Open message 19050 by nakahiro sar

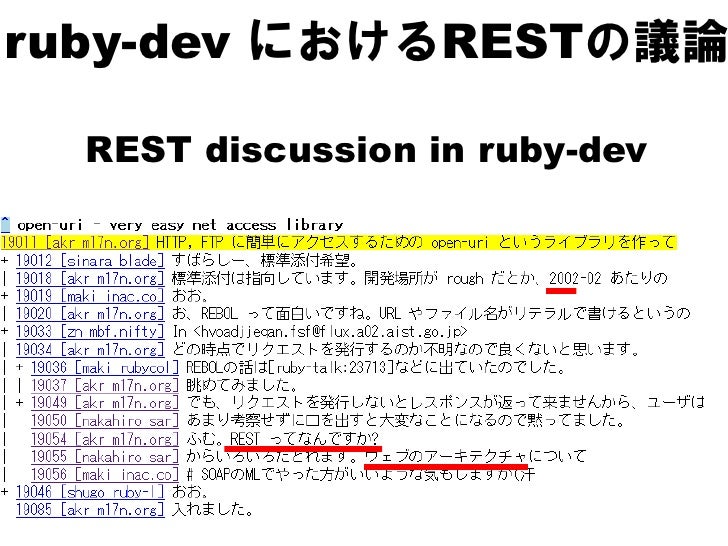(x=105, y=421)
